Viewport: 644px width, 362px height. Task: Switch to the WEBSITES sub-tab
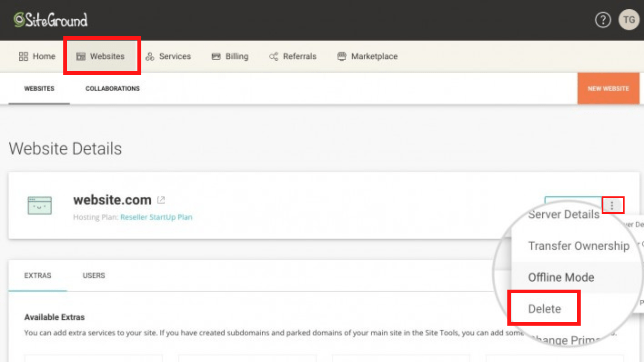click(39, 88)
